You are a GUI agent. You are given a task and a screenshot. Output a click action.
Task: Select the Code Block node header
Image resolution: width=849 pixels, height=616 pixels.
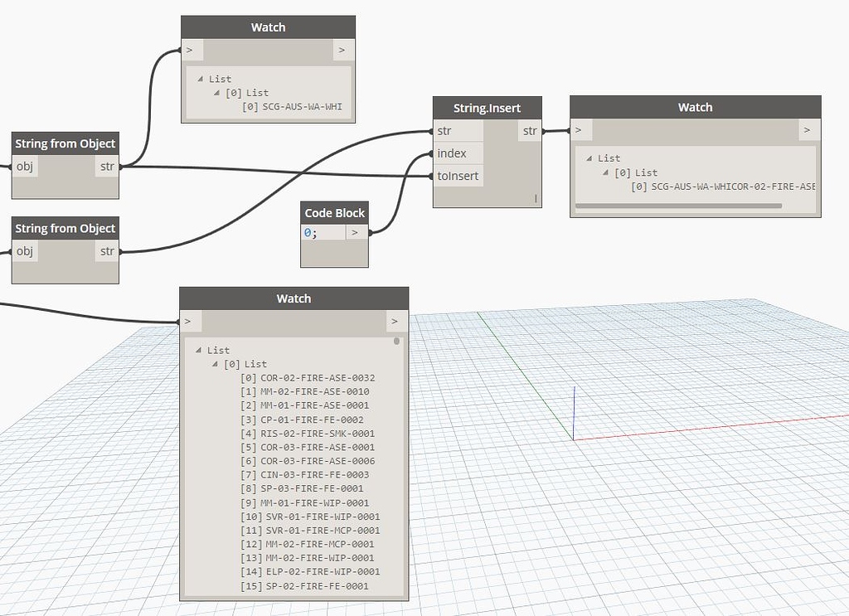pyautogui.click(x=333, y=212)
